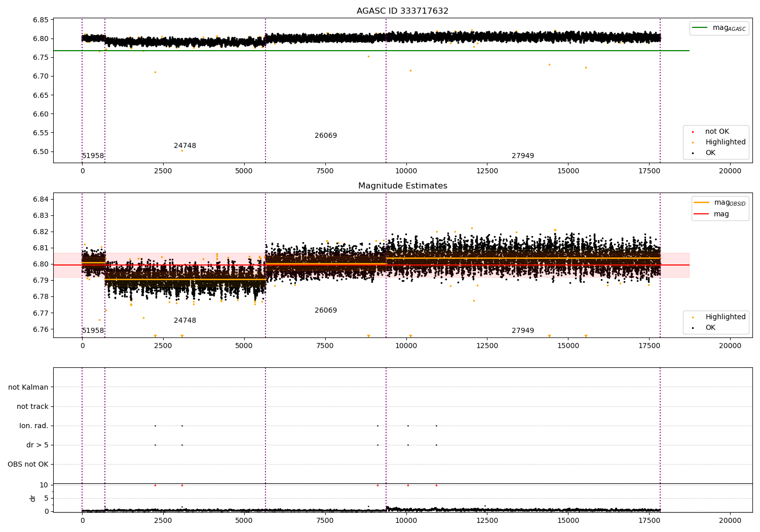Click the 6.76 y-axis tick label

[41, 330]
